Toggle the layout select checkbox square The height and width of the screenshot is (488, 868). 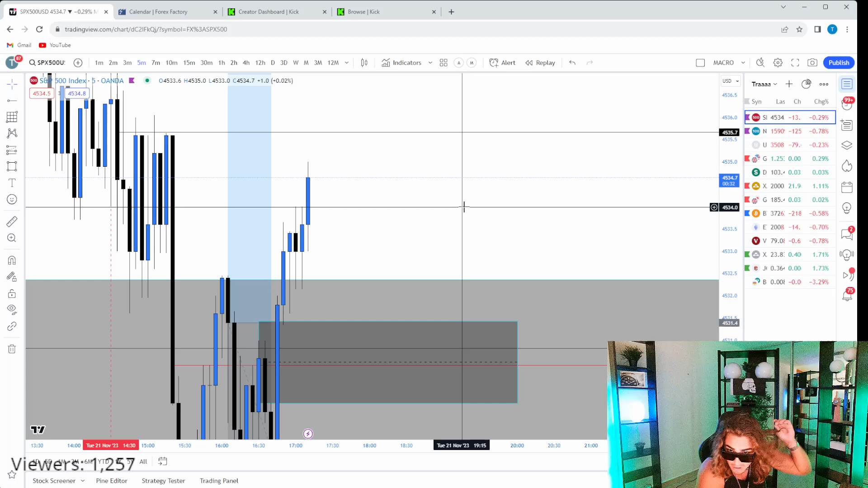tap(700, 63)
